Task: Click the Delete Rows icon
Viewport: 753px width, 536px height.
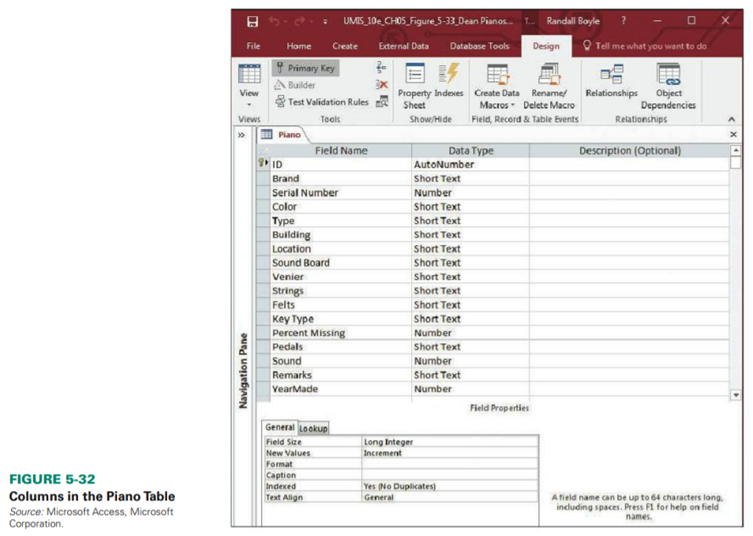Action: click(382, 85)
